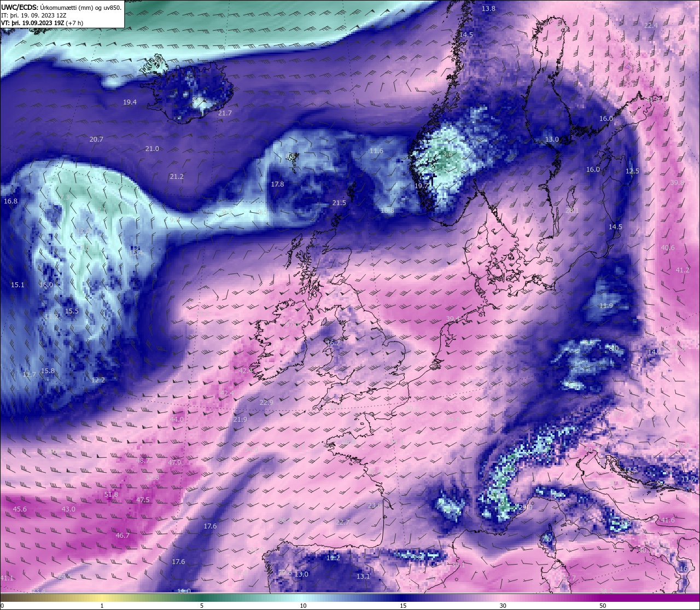This screenshot has width=700, height=610.
Task: Click the map value '44.0'
Action: coord(177,420)
